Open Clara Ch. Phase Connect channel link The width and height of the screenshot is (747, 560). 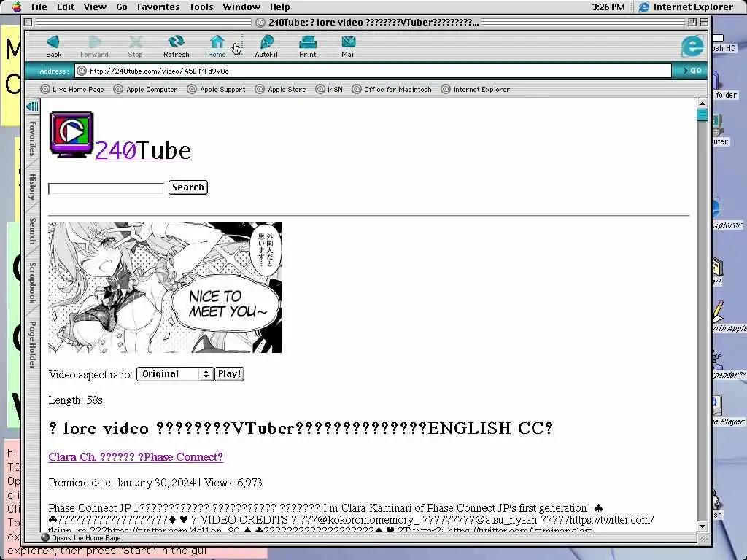click(x=136, y=456)
